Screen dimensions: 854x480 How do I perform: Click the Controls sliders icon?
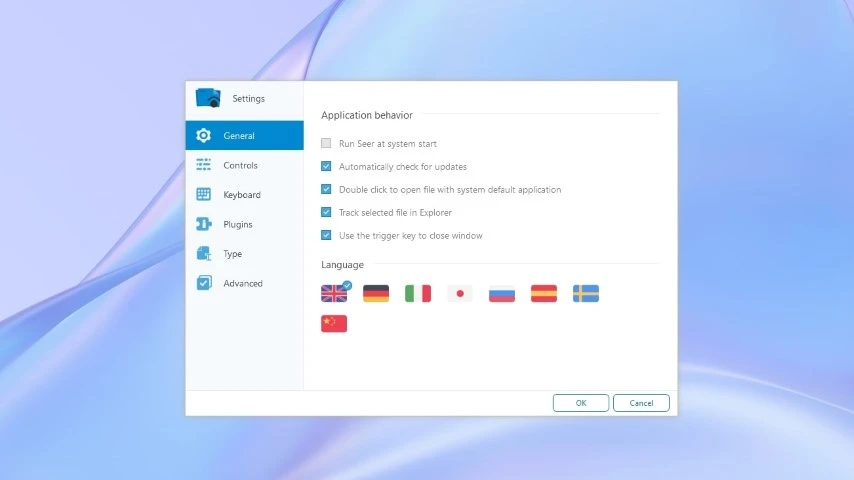point(203,165)
